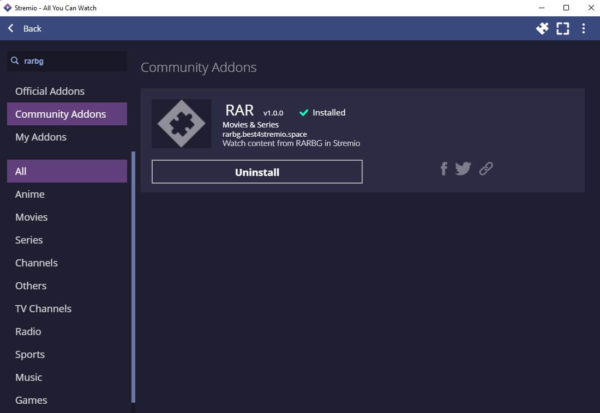Click the v1.0.0 version label

tap(273, 113)
